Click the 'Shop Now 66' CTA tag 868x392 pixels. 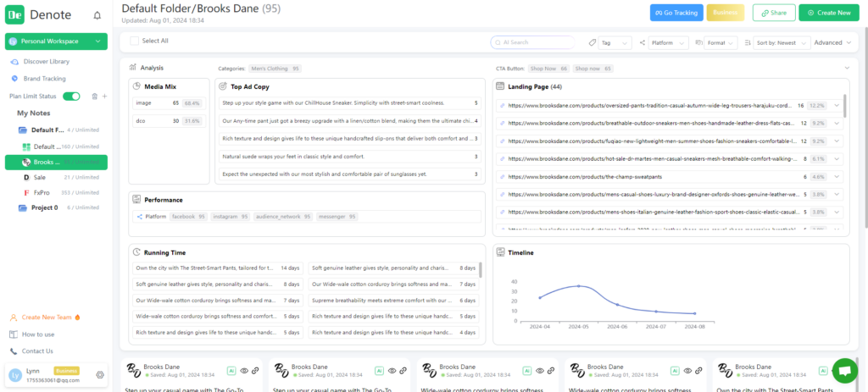coord(548,69)
